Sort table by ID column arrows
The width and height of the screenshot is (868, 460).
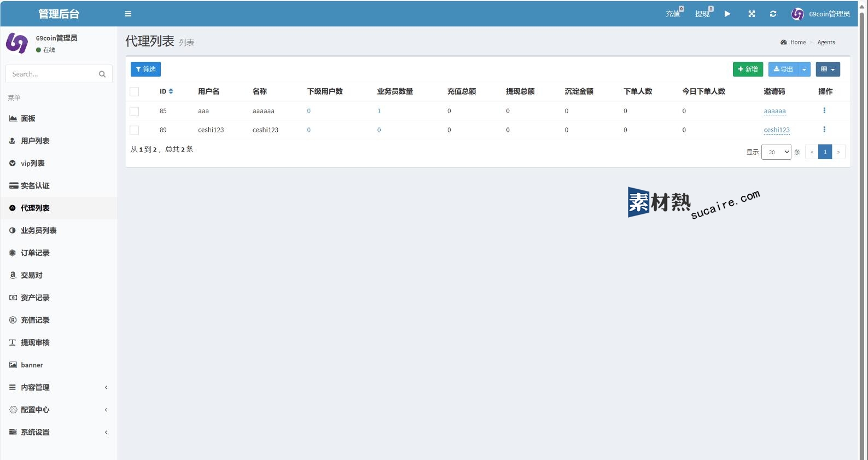point(171,91)
